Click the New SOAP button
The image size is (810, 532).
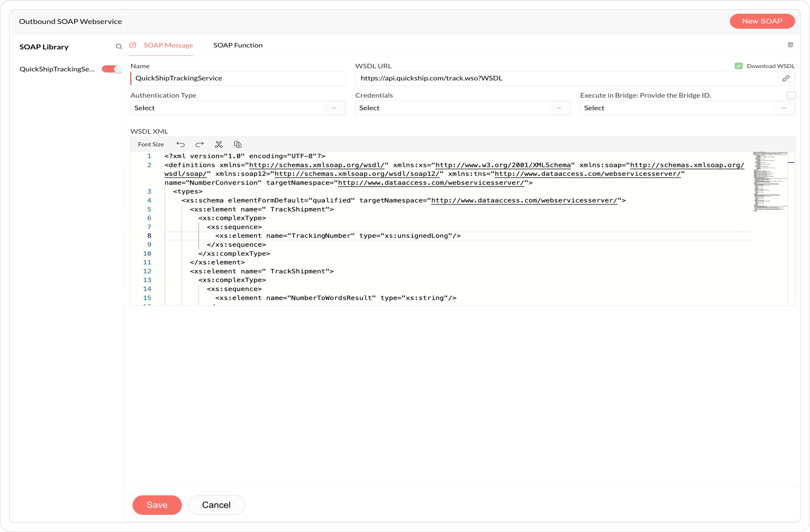pos(762,21)
